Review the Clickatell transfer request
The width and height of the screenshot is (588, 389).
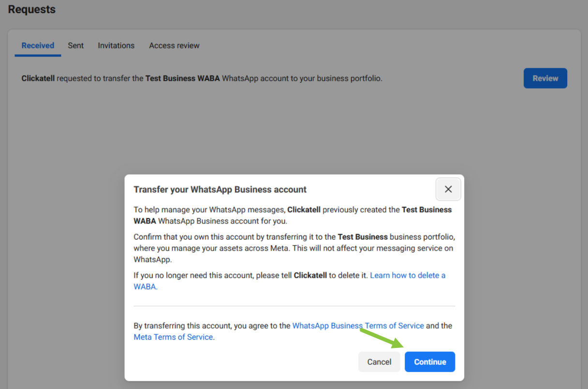(545, 78)
